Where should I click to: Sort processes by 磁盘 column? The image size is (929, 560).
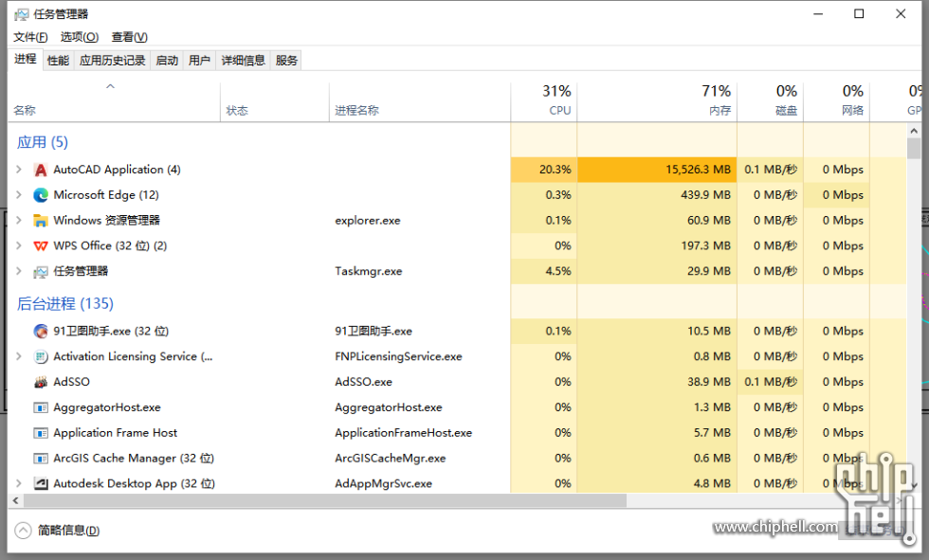[x=770, y=101]
